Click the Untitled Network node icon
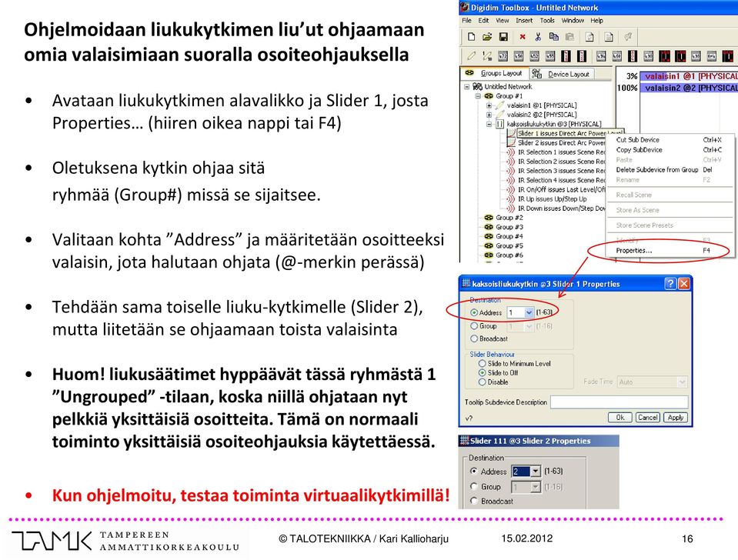Image resolution: width=738 pixels, height=560 pixels. click(477, 87)
